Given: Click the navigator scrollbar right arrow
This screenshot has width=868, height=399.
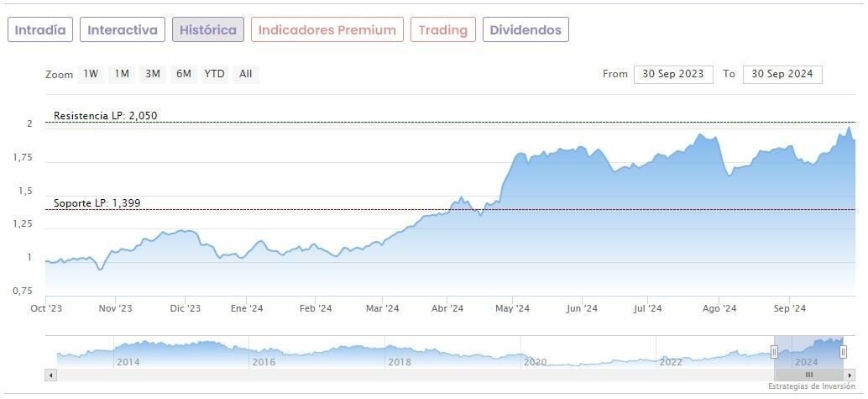Looking at the screenshot, I should (850, 375).
